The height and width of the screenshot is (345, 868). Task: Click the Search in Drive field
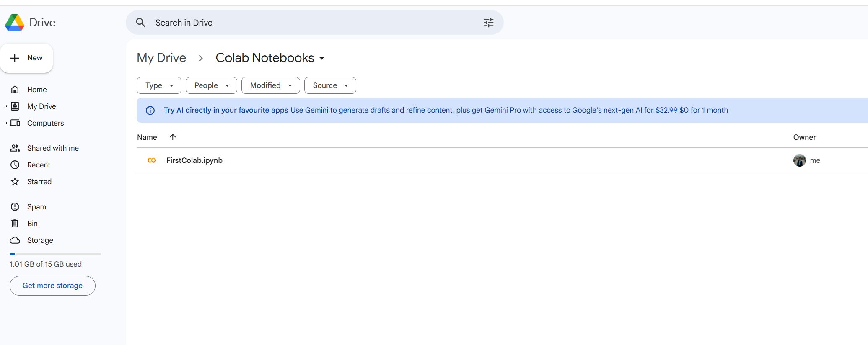(x=315, y=23)
